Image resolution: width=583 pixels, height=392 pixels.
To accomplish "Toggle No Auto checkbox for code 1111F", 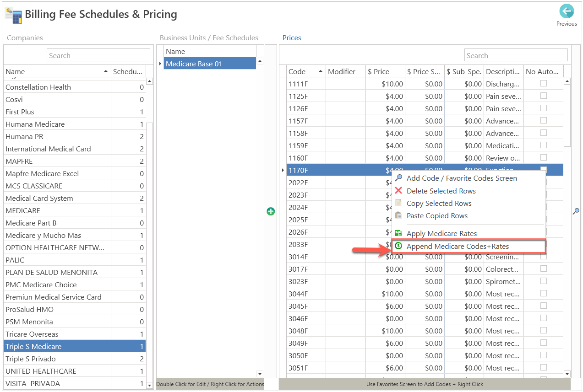I will (544, 84).
